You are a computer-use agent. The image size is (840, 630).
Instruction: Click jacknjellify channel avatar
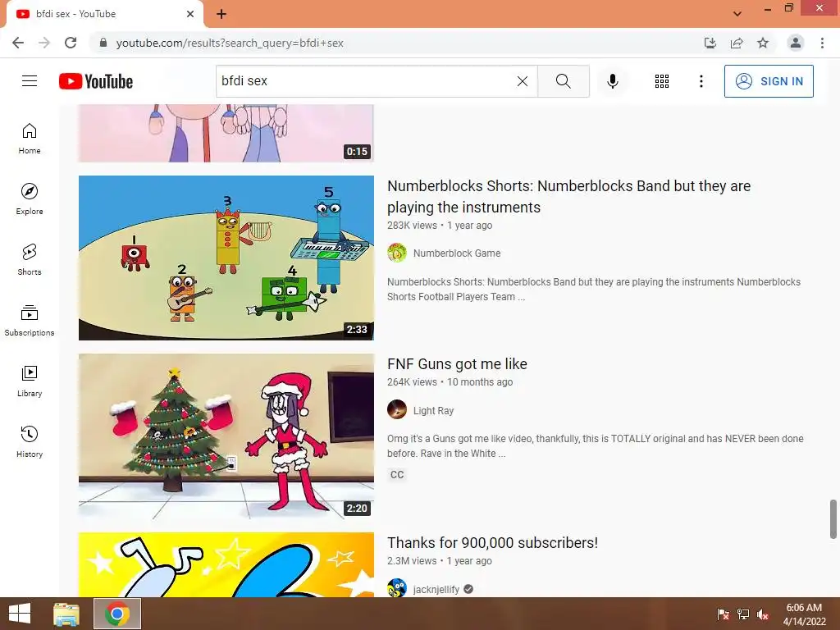397,588
